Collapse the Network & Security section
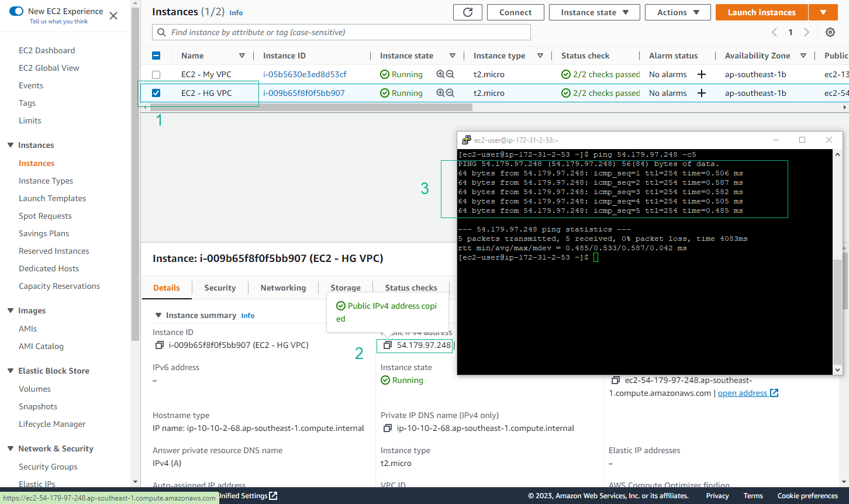 point(11,448)
